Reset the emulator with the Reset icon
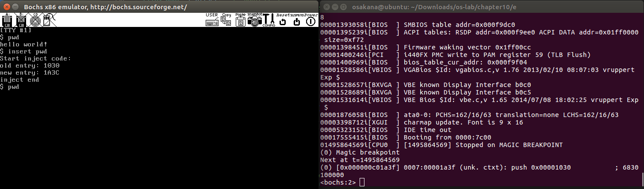 [x=283, y=20]
